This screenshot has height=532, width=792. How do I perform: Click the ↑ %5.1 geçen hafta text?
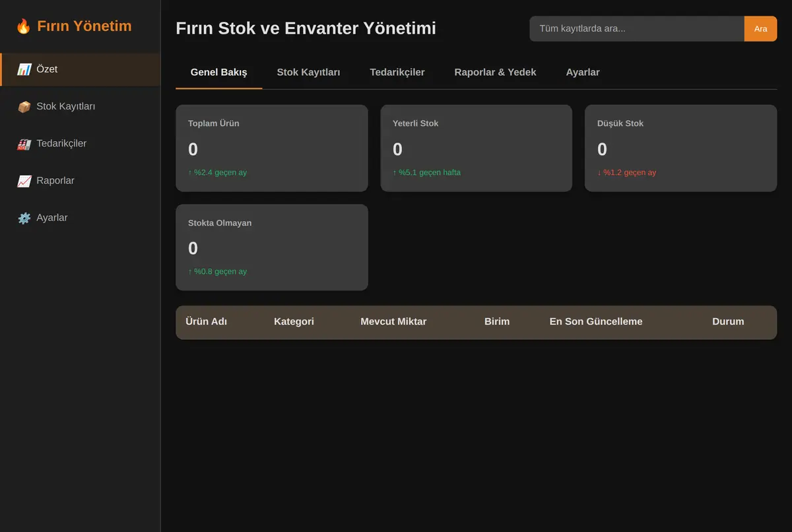pos(427,172)
